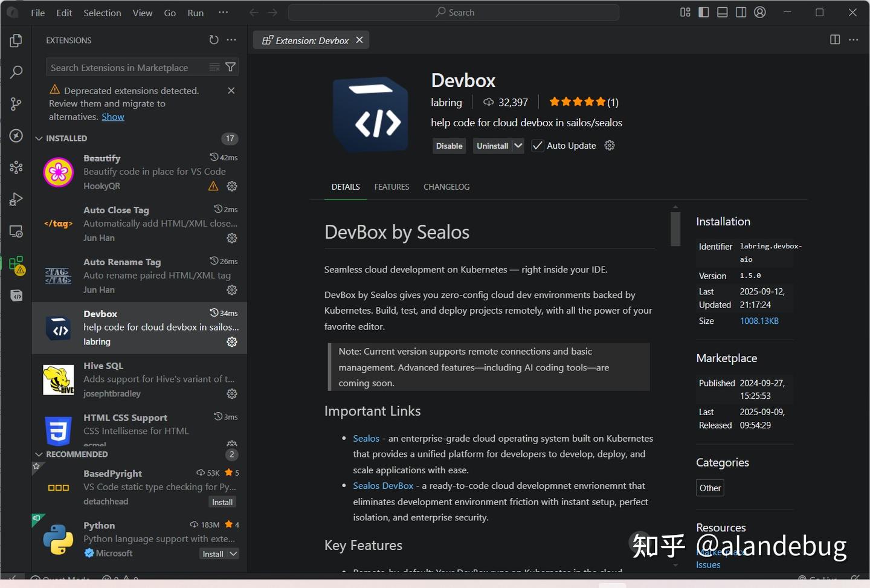Toggle the Primary Side Bar visibility
The height and width of the screenshot is (588, 870).
click(x=703, y=12)
